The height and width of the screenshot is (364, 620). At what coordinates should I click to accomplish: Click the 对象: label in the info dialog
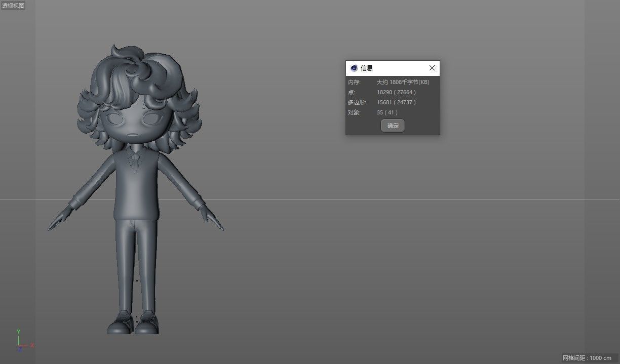coord(354,112)
